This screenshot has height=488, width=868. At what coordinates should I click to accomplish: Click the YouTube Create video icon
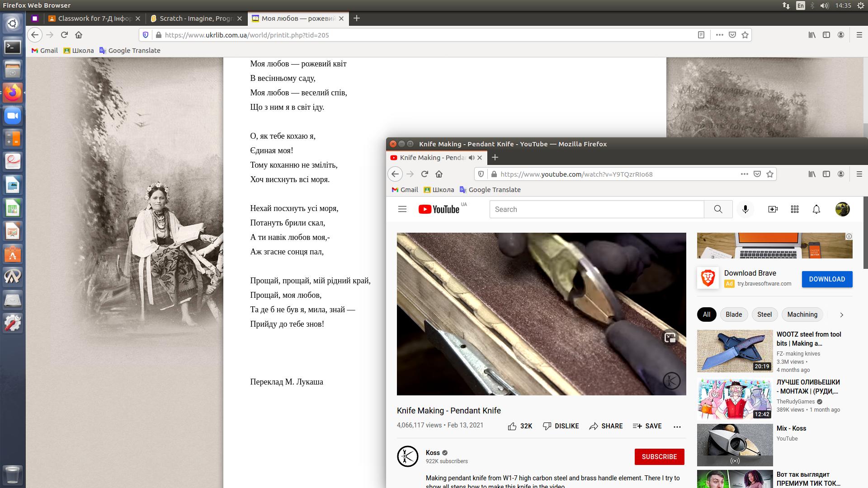click(x=773, y=209)
